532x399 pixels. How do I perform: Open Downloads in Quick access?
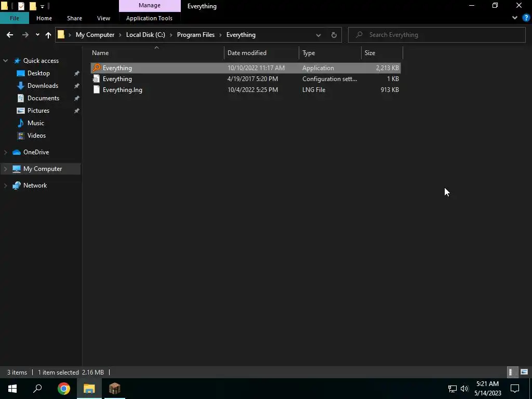click(43, 86)
